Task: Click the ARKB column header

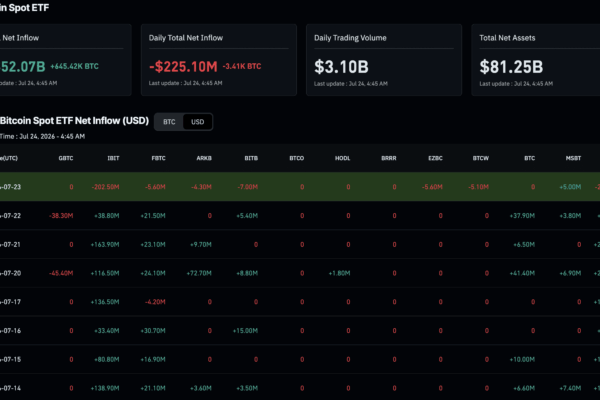Action: point(204,158)
